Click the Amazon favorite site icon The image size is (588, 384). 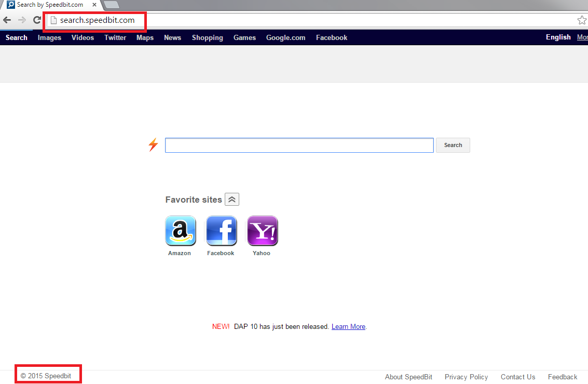pos(180,231)
